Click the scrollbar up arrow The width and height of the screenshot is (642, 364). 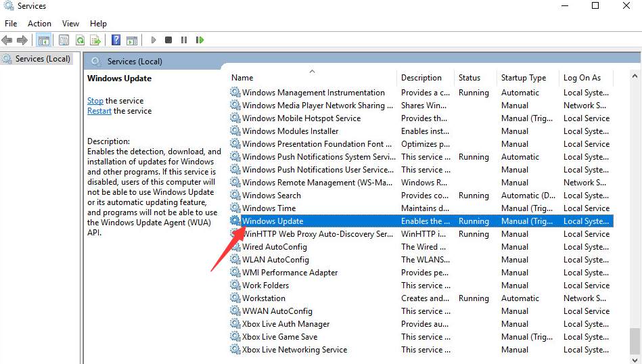pyautogui.click(x=635, y=76)
